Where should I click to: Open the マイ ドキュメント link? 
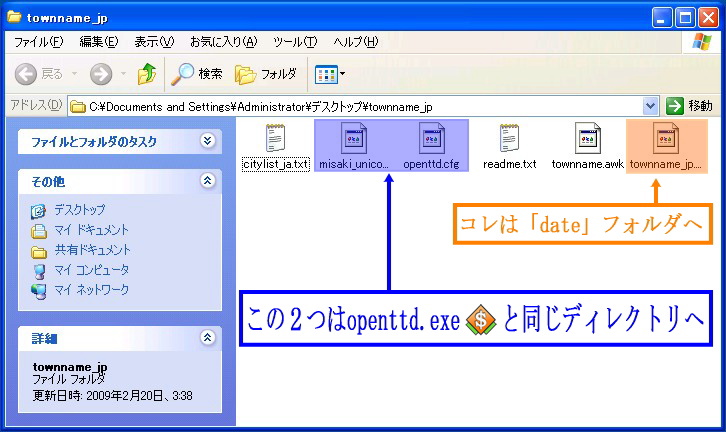[x=91, y=230]
